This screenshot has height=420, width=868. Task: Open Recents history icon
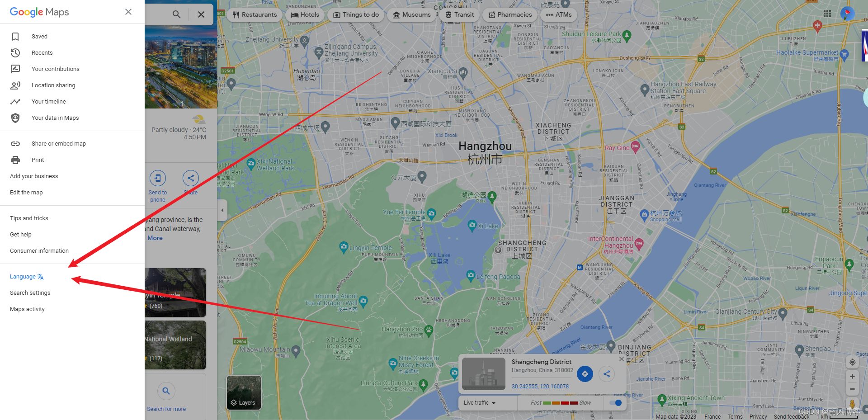click(15, 53)
